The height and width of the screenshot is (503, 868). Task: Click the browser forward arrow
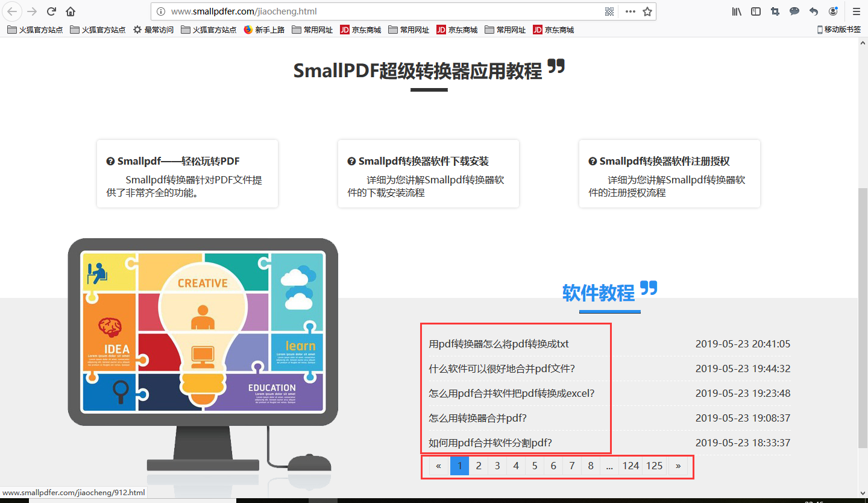point(32,11)
